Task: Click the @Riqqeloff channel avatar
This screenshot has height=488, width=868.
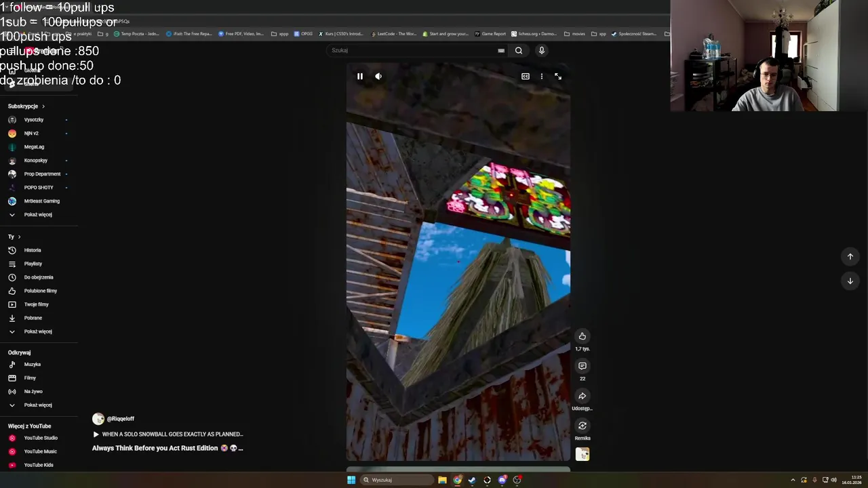Action: coord(98,419)
